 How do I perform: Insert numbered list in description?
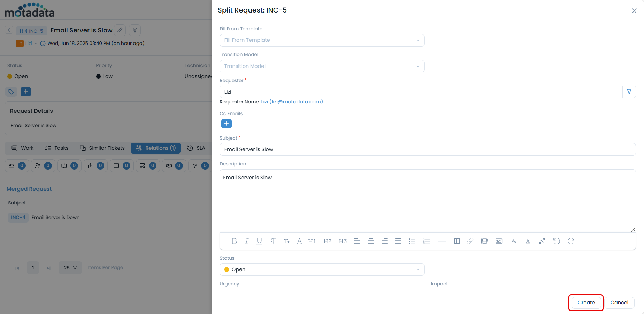click(427, 241)
